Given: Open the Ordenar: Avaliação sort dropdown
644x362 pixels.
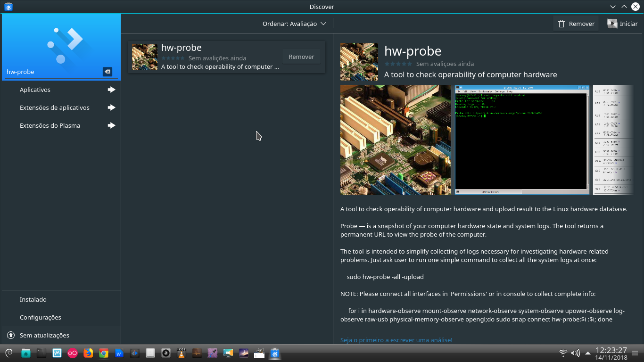Looking at the screenshot, I should click(295, 23).
